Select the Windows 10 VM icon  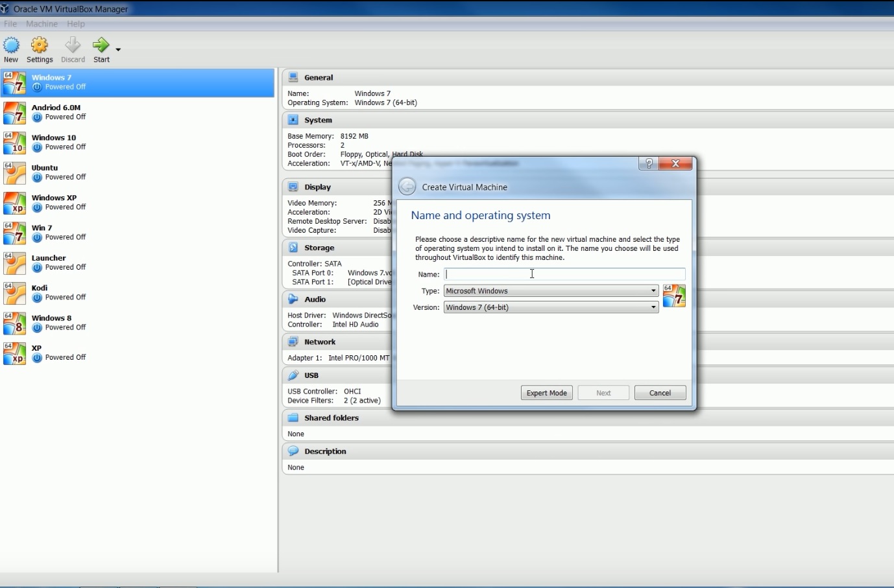(14, 143)
